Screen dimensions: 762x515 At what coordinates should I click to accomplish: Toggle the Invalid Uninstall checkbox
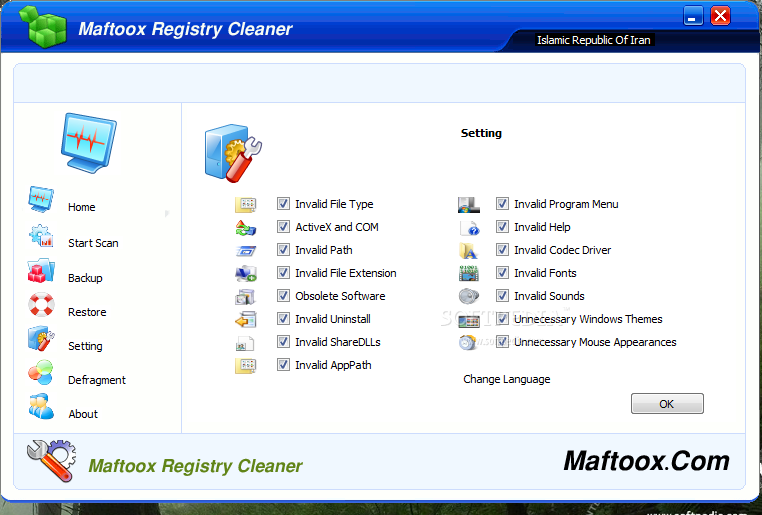pos(283,319)
